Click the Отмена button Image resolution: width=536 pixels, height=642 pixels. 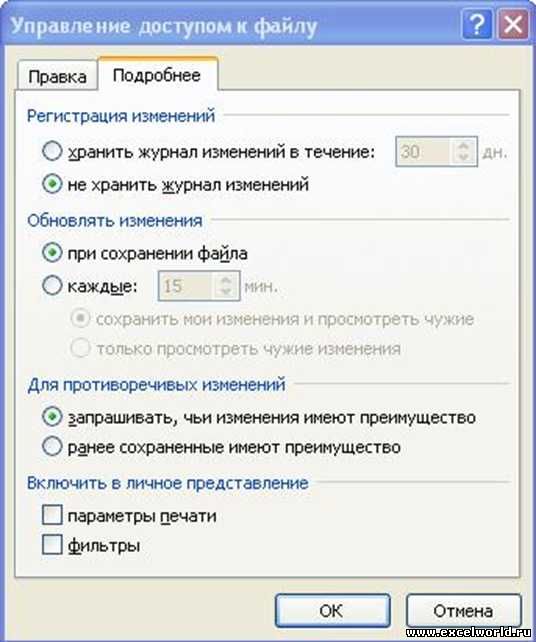pyautogui.click(x=463, y=611)
